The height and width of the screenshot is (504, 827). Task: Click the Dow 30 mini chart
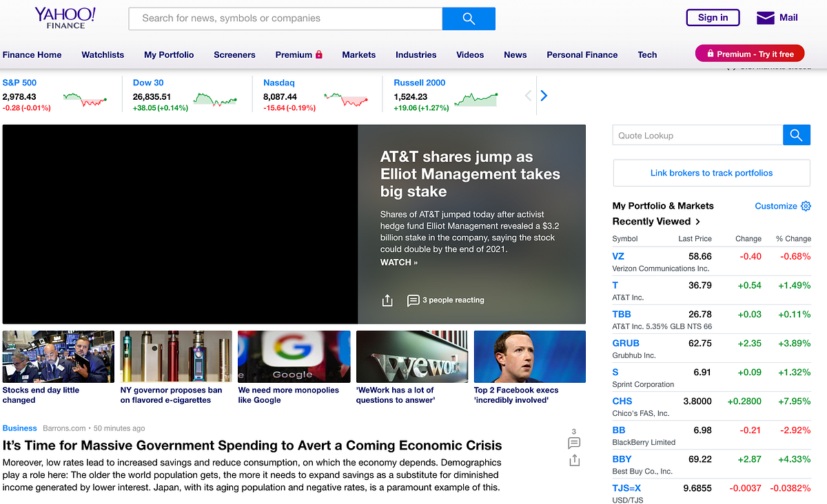click(x=216, y=100)
